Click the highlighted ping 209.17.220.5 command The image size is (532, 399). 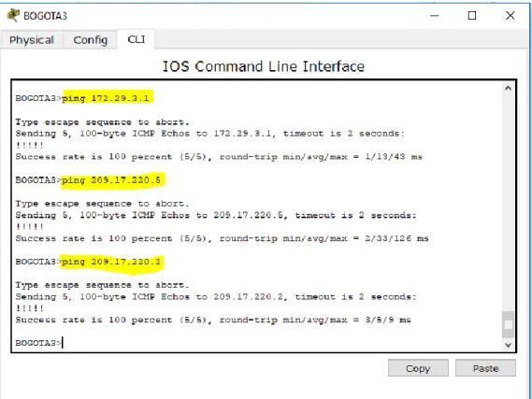[x=113, y=180]
